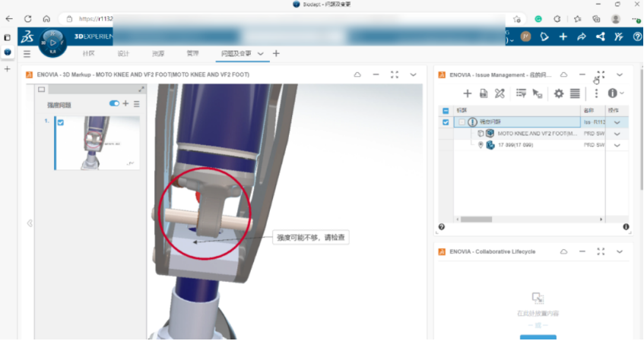
Task: Open the 3D Markup widget chevron menu
Action: point(413,74)
